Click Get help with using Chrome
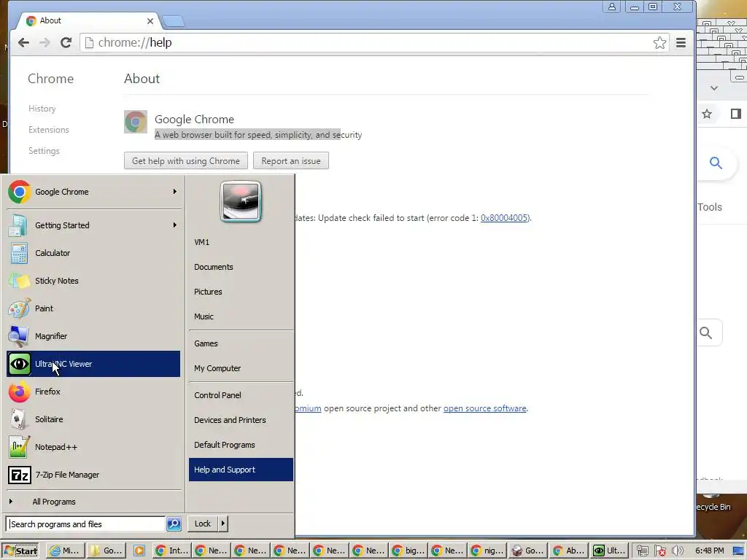 tap(186, 161)
